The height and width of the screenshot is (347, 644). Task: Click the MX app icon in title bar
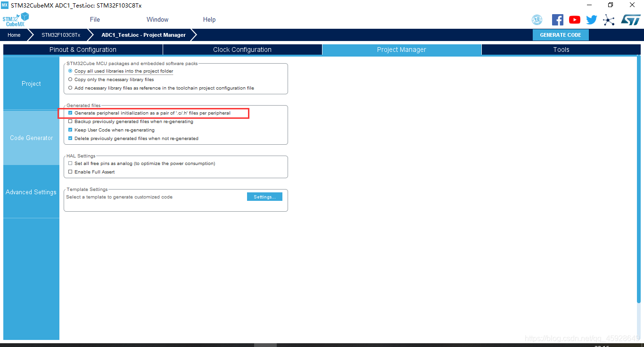pyautogui.click(x=5, y=5)
